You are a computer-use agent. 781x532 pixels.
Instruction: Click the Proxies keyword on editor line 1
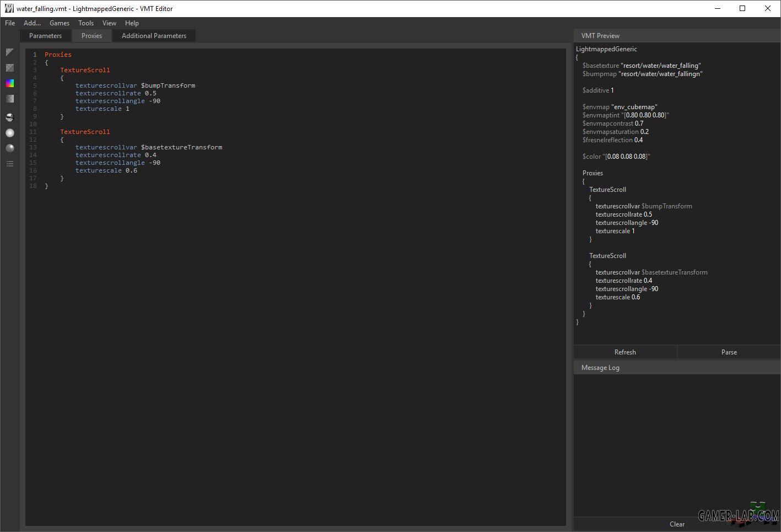click(58, 55)
